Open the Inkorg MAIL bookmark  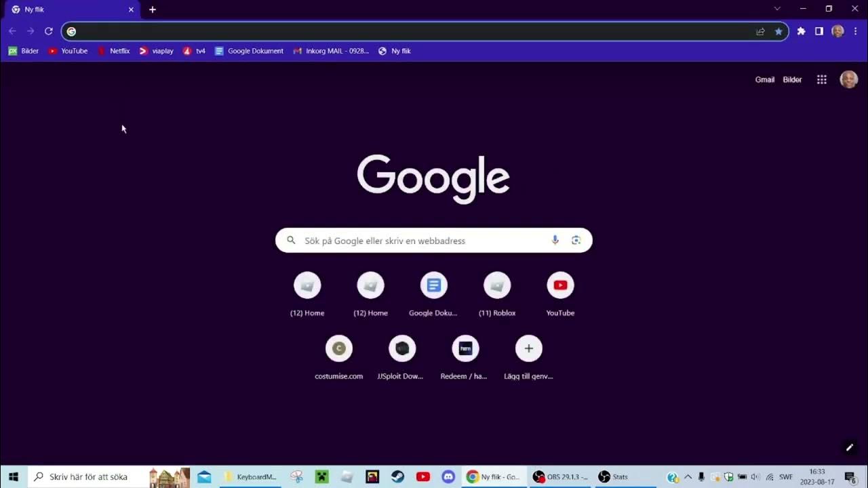click(x=331, y=51)
